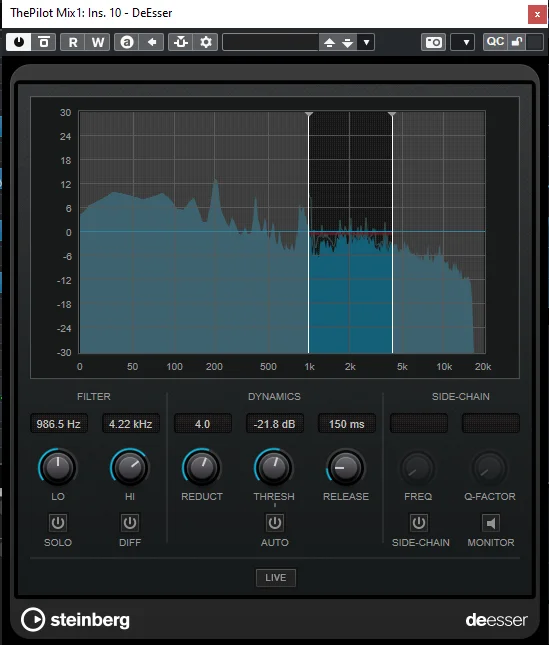This screenshot has height=645, width=549.
Task: Click the preset name field
Action: tap(271, 42)
